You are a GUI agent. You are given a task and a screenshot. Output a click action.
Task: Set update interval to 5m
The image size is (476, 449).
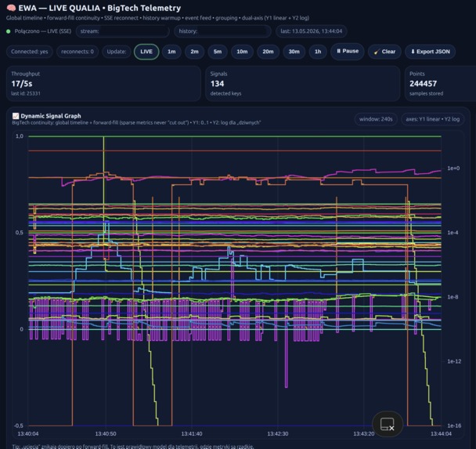[218, 52]
